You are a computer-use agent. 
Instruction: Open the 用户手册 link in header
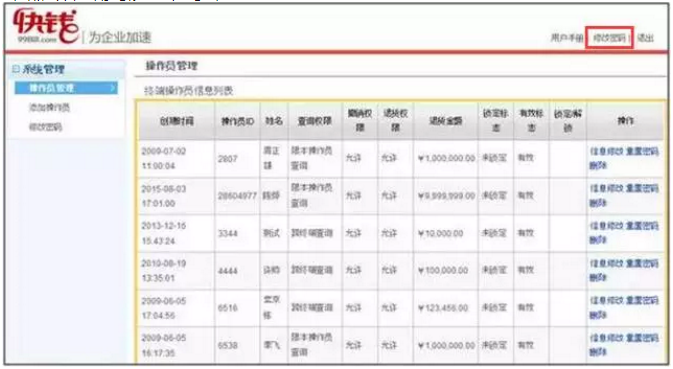567,38
